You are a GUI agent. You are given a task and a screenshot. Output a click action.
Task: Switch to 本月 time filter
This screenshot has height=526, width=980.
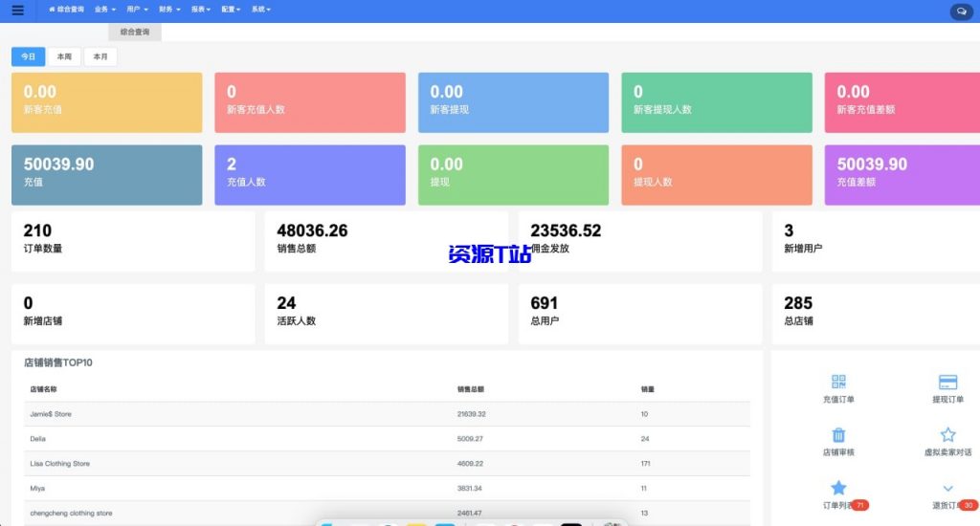point(100,56)
